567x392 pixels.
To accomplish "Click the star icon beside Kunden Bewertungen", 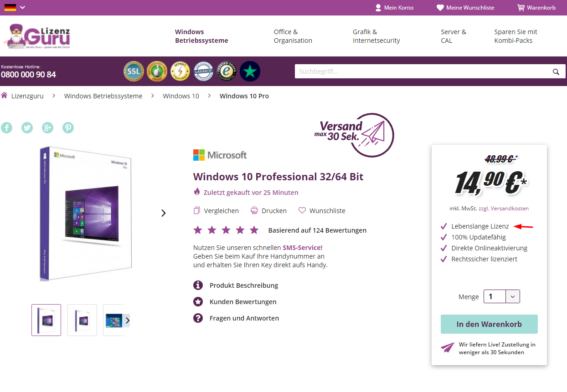I will (198, 302).
